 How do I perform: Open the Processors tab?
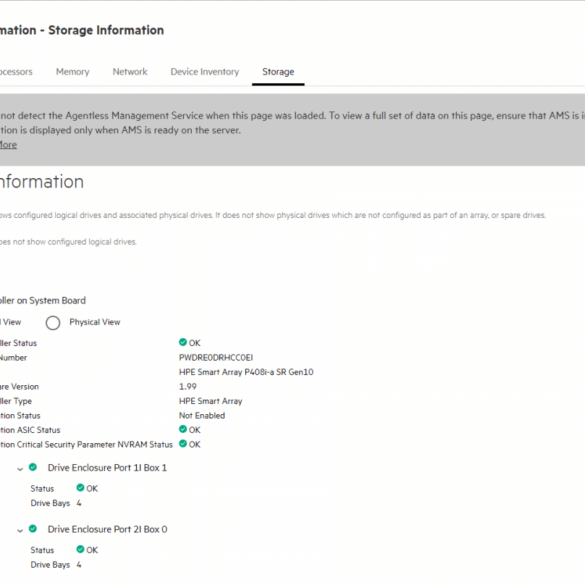[16, 72]
